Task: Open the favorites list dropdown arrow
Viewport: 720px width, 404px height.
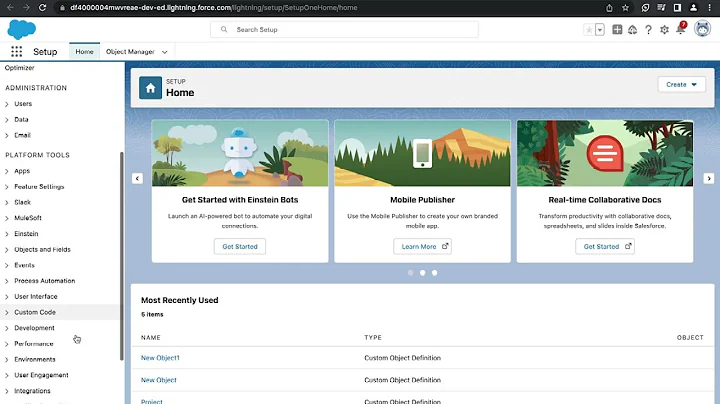Action: pyautogui.click(x=600, y=30)
